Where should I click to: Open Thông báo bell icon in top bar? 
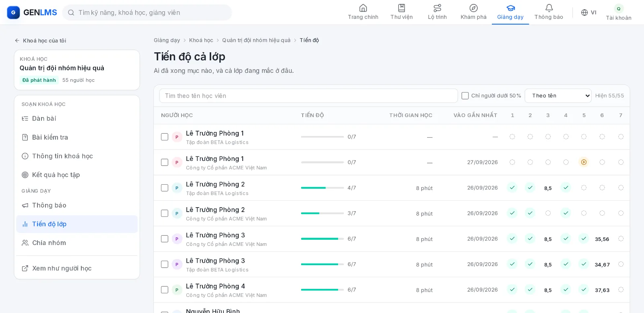(x=549, y=8)
